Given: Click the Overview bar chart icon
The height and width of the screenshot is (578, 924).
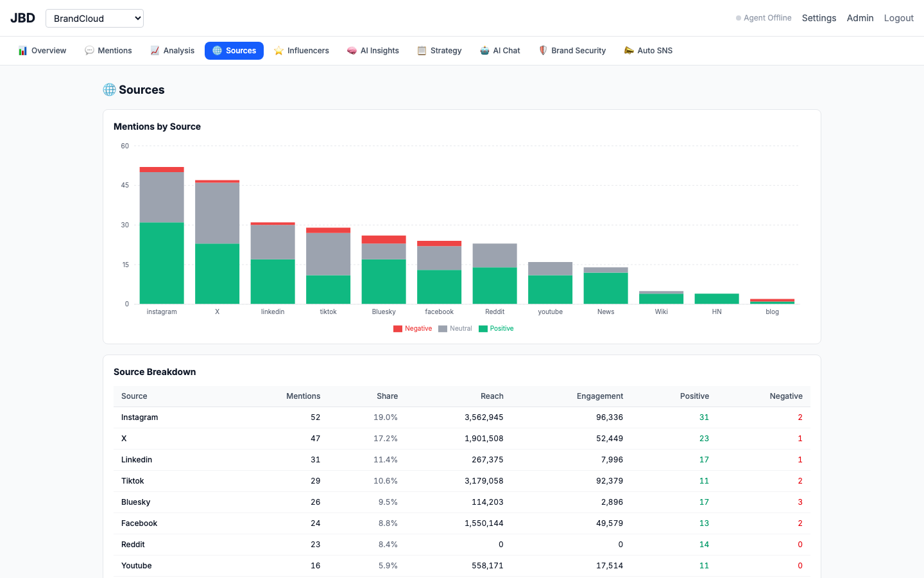Looking at the screenshot, I should (22, 51).
